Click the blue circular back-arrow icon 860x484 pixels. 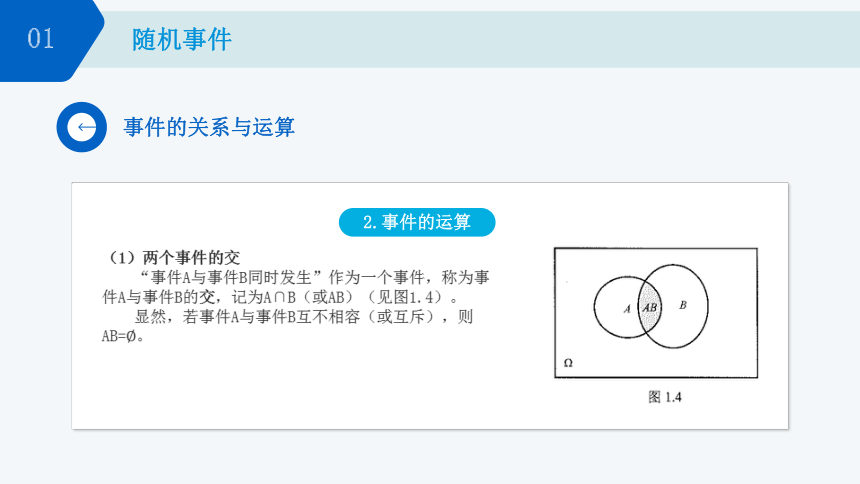point(82,127)
